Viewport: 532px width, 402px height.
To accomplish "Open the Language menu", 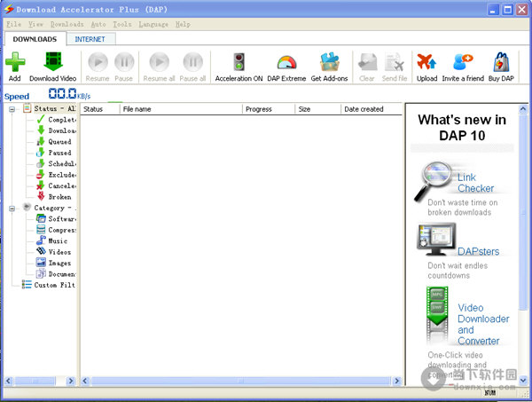I will [153, 24].
